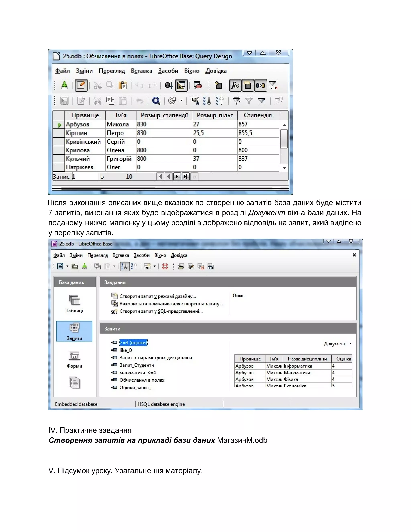Viewport: 411px width, 532px height.
Task: Click the record number input field
Action: 85,177
